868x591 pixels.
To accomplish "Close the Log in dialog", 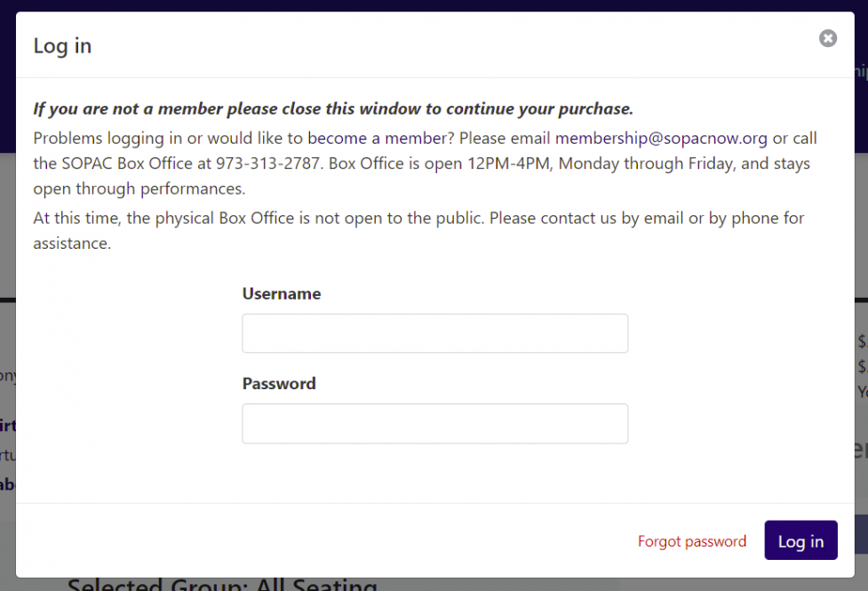I will click(827, 38).
